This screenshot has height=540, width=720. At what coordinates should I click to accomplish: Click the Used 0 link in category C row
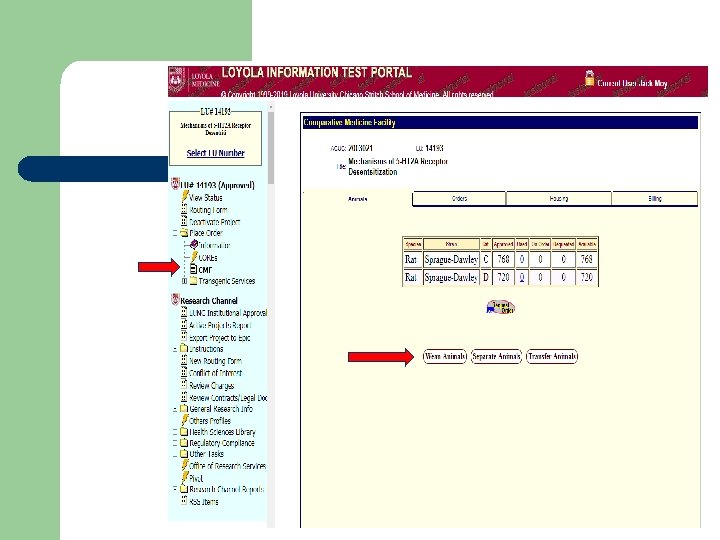(522, 259)
